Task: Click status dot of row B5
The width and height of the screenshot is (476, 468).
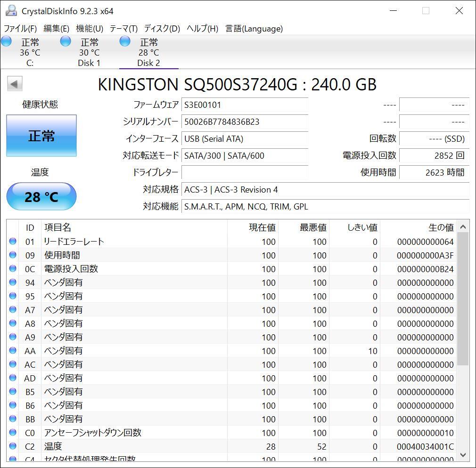Action: pyautogui.click(x=13, y=391)
